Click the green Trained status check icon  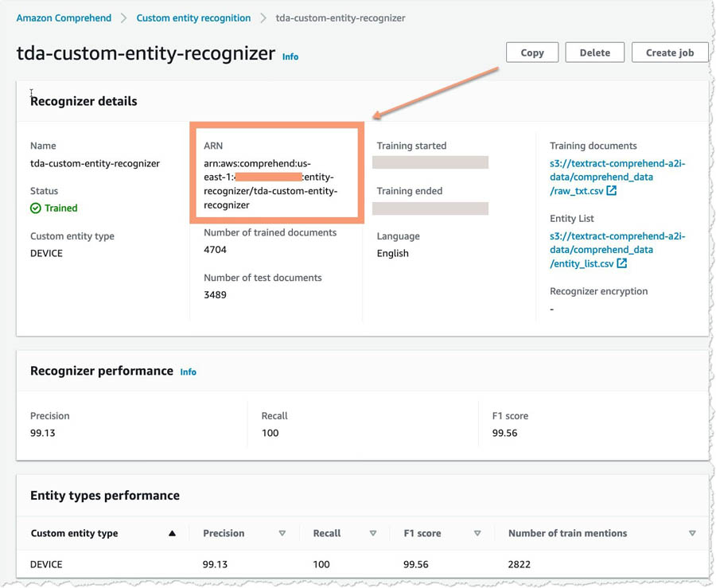(x=36, y=208)
